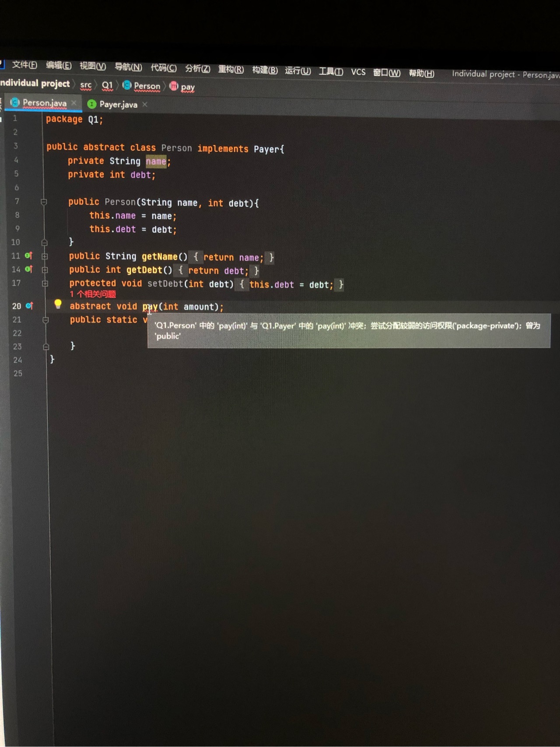This screenshot has width=560, height=747.
Task: Close the Person.java editor tab
Action: (74, 103)
